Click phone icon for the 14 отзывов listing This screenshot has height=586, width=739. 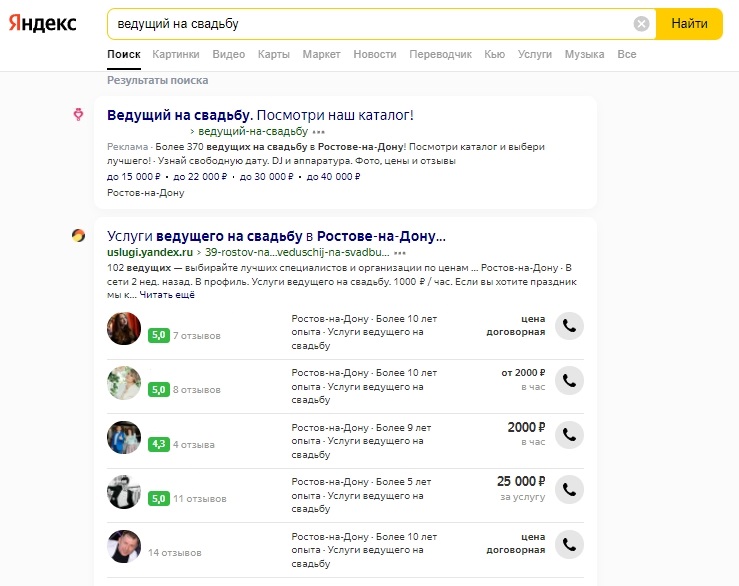pyautogui.click(x=569, y=545)
